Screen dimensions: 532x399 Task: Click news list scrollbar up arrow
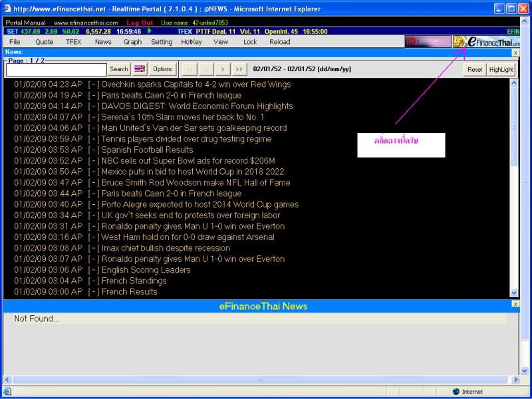[514, 82]
